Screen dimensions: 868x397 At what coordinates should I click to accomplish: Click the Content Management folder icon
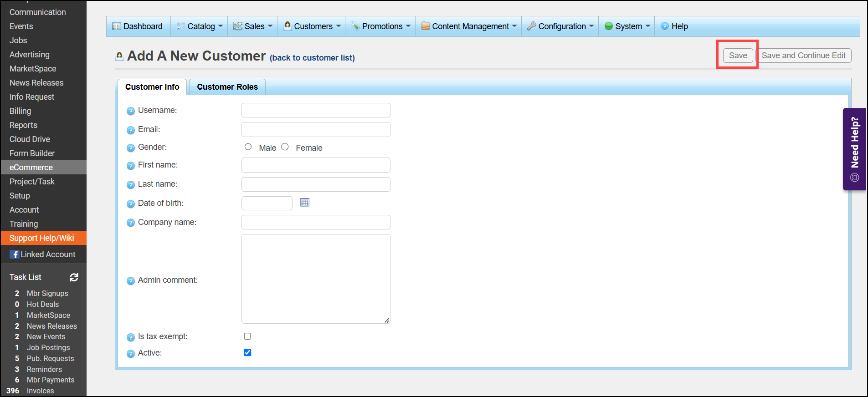(426, 26)
